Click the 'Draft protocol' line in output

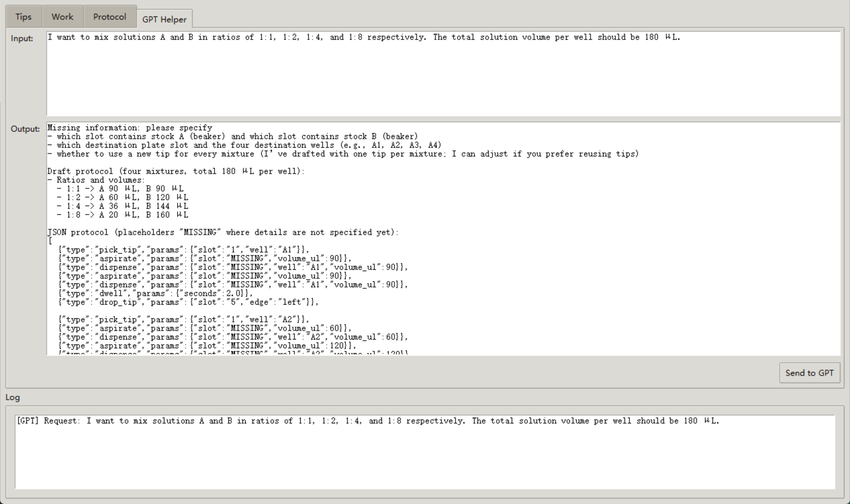[175, 171]
